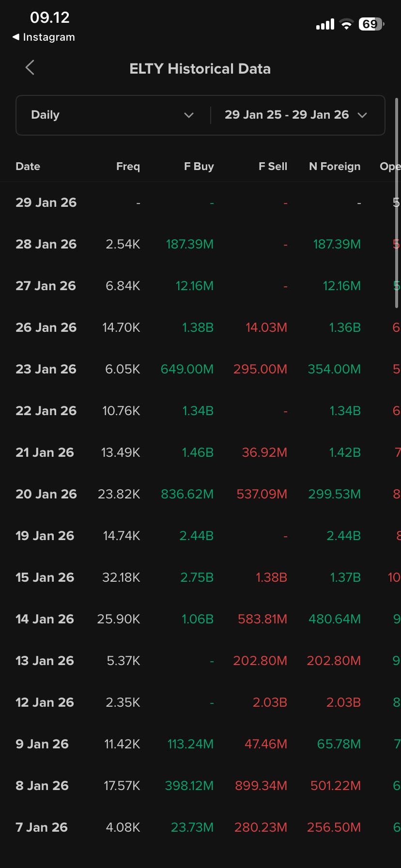Screen dimensions: 401x868
Task: Tap the 19 Jan 26 row date
Action: (45, 536)
